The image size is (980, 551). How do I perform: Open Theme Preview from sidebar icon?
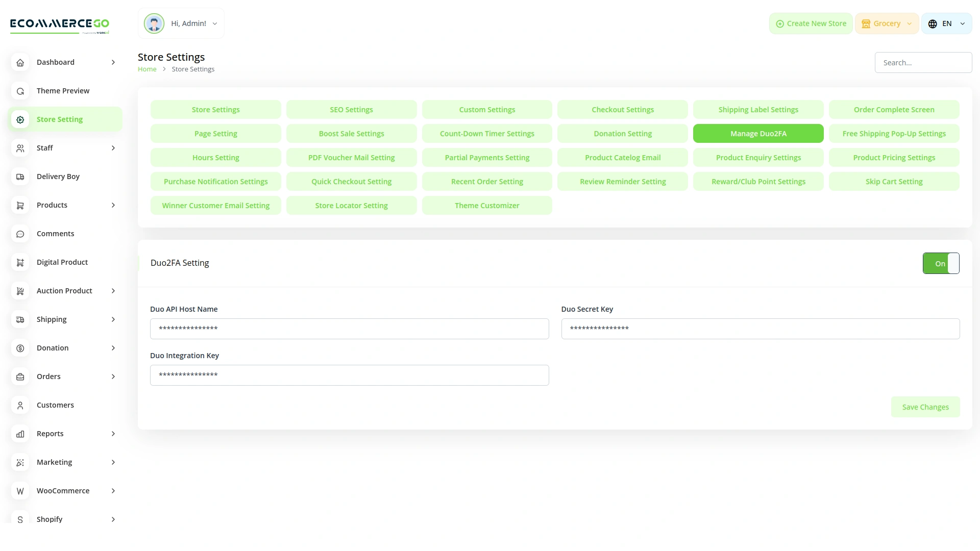[20, 91]
